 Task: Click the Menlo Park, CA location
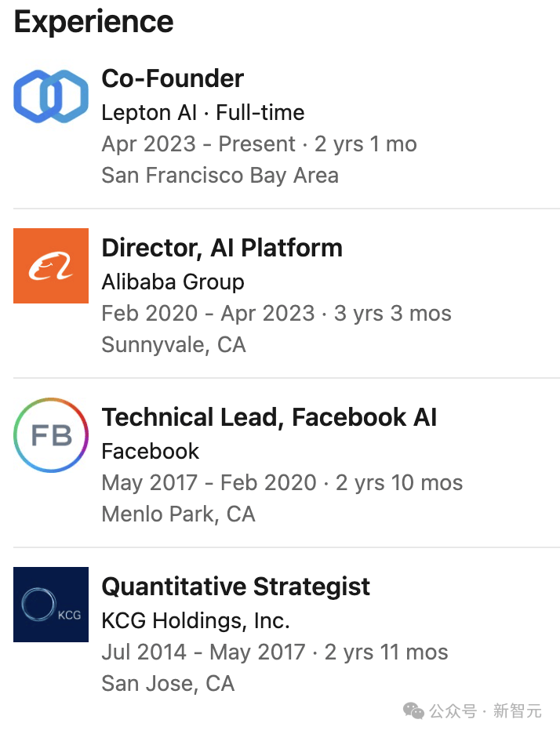click(178, 514)
